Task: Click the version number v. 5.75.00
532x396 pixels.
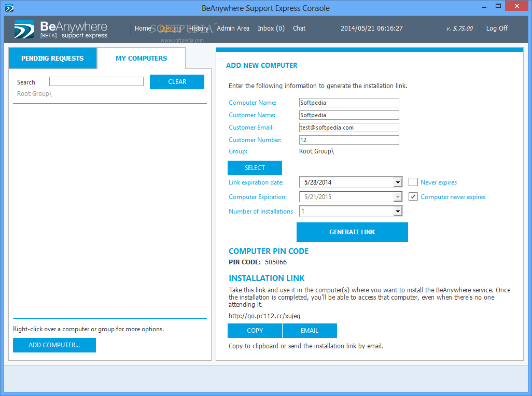Action: [x=459, y=29]
